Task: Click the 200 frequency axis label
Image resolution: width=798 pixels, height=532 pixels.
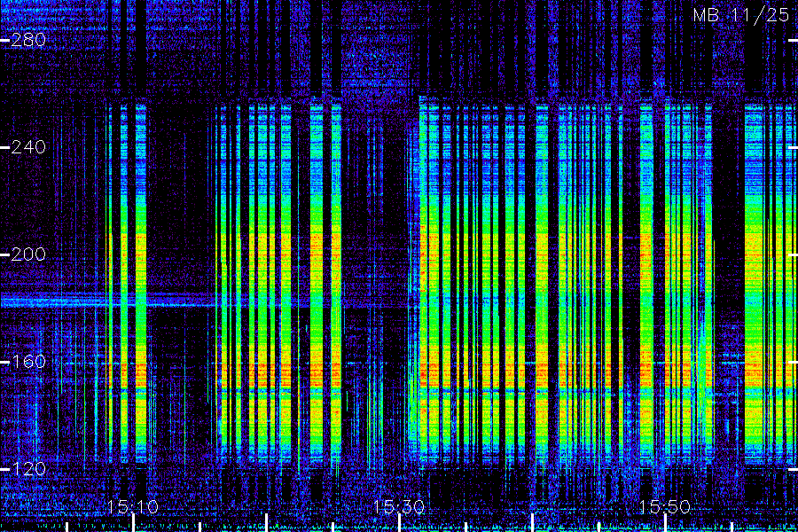Action: [x=28, y=254]
